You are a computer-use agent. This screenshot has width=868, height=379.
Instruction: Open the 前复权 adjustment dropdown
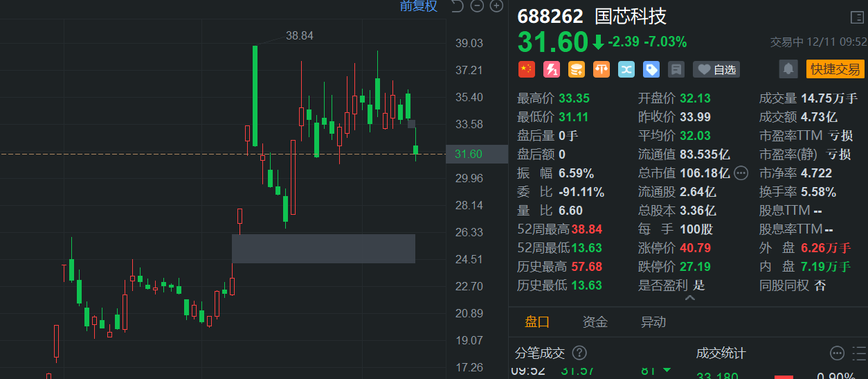[419, 6]
